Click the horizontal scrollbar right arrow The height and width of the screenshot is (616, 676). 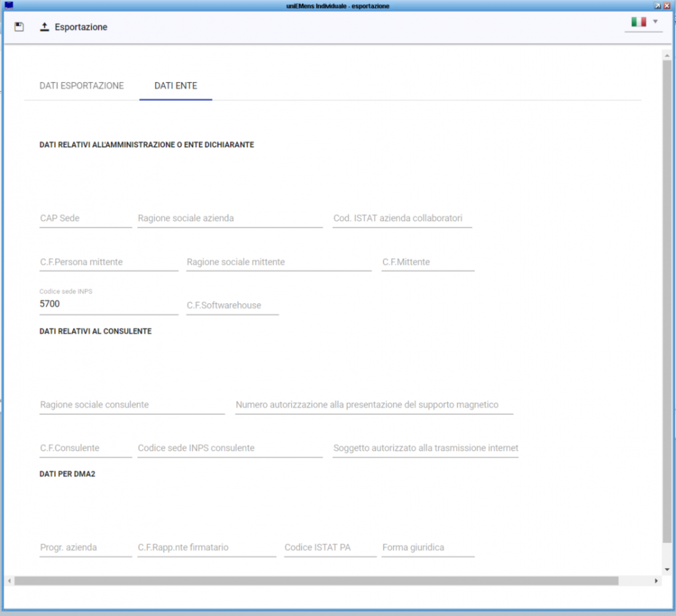coord(656,581)
